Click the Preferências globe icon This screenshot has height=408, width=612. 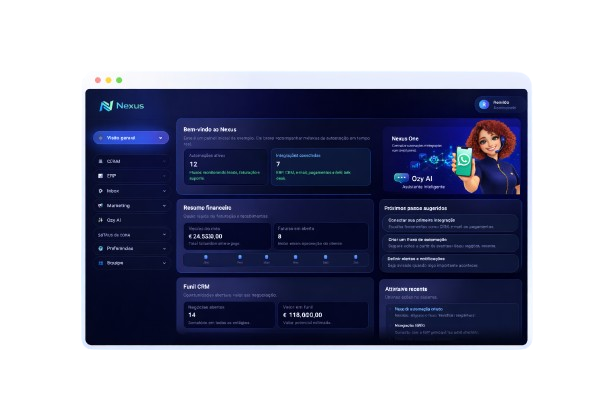pyautogui.click(x=100, y=248)
